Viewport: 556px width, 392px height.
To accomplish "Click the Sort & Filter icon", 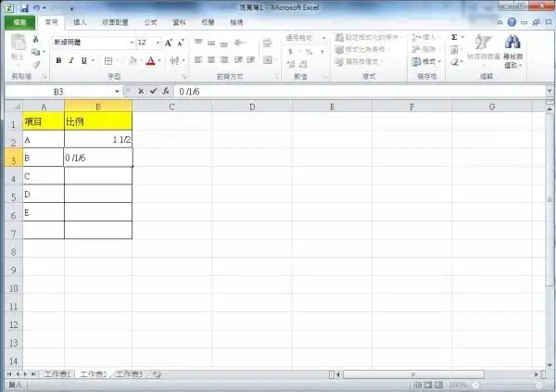I will tap(482, 44).
